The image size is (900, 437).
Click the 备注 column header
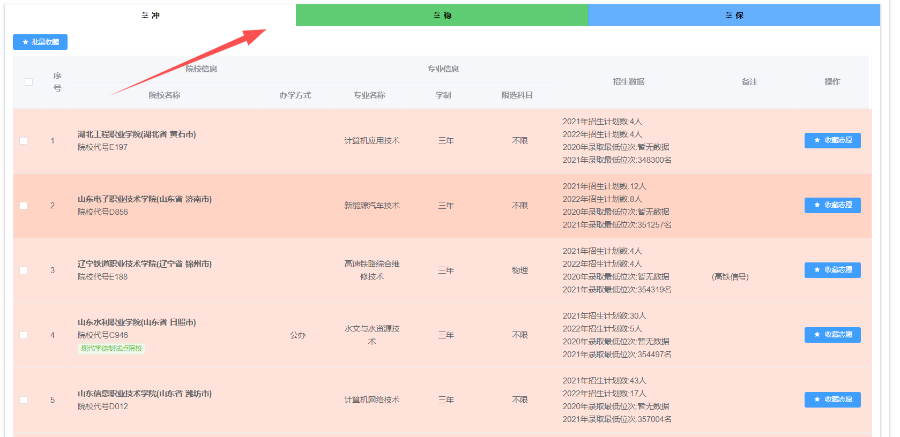(749, 82)
